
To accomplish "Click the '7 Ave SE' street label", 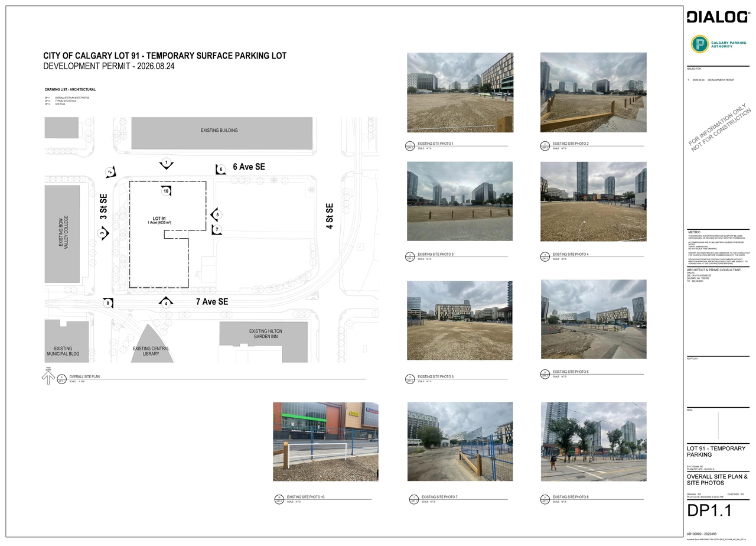I will 212,302.
